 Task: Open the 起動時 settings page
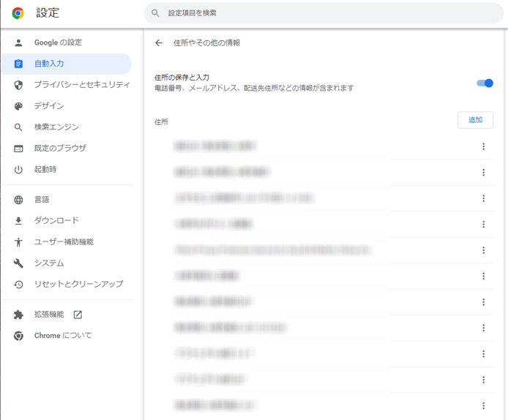tap(45, 170)
